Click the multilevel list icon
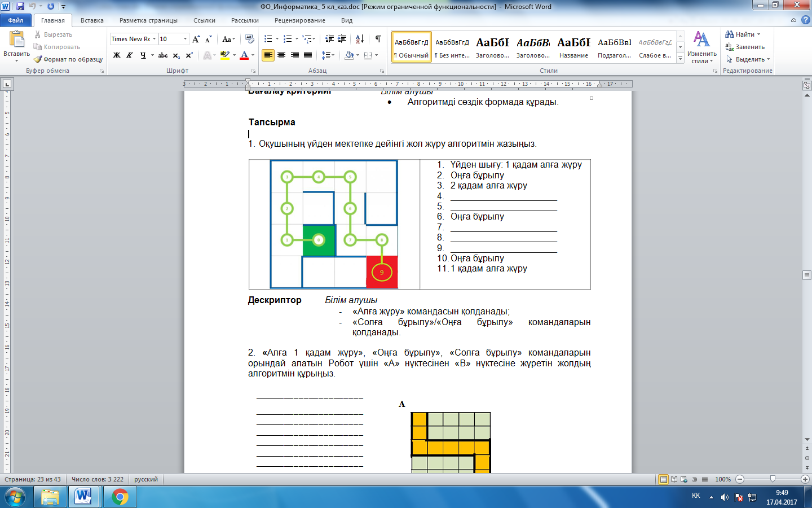Screen dimensions: 812x508 pyautogui.click(x=307, y=39)
